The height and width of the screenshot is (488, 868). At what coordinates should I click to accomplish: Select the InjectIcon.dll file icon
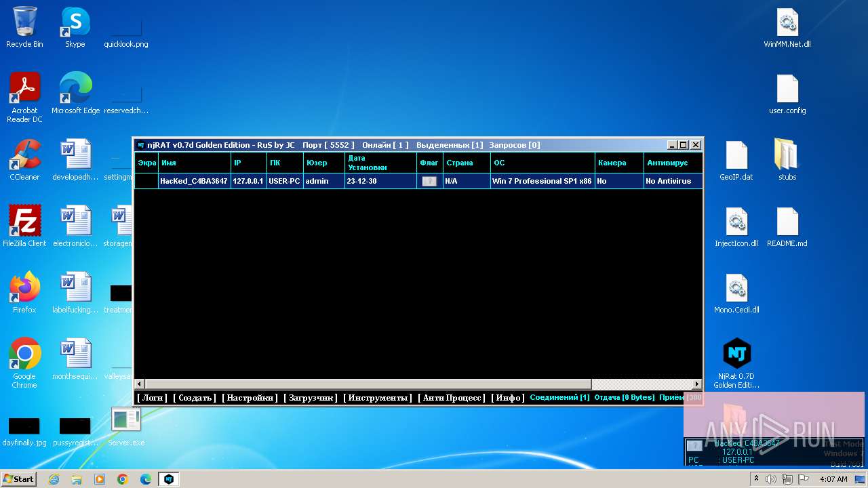tap(736, 226)
